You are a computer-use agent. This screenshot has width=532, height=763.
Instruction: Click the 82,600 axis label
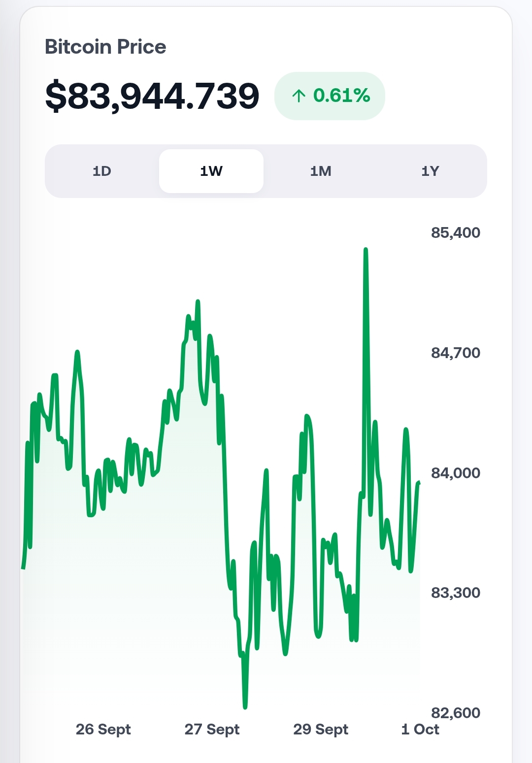[x=456, y=713]
